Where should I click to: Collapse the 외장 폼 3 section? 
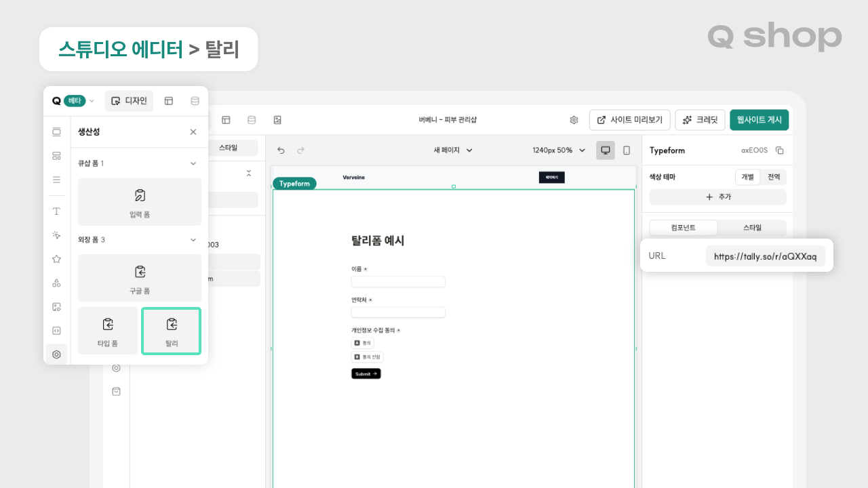tap(193, 239)
